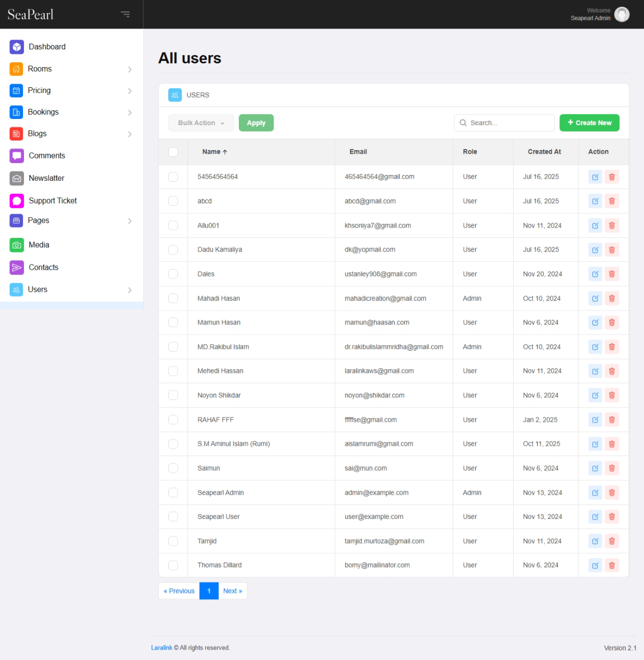Image resolution: width=644 pixels, height=660 pixels.
Task: Tick the checkbox next to Noyon Shikdar
Action: point(173,396)
